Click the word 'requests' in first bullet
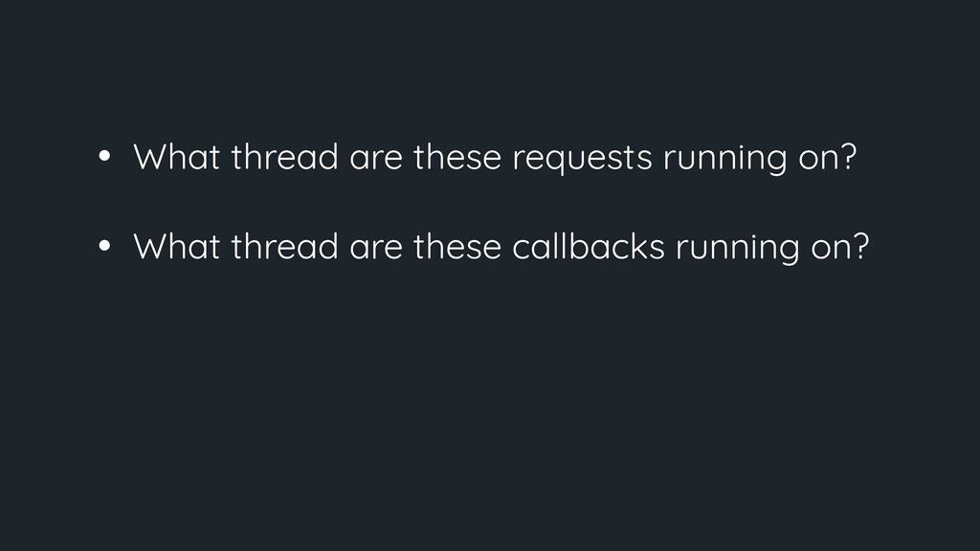 (x=580, y=159)
